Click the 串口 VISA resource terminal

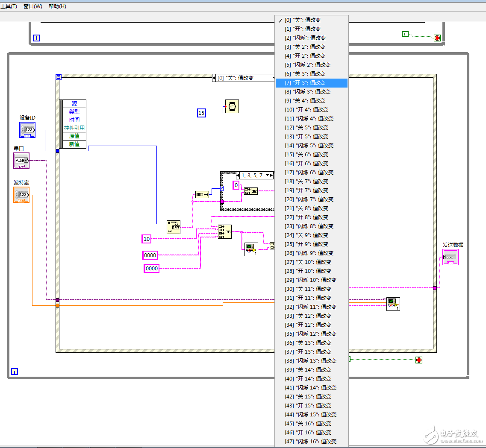tap(21, 161)
